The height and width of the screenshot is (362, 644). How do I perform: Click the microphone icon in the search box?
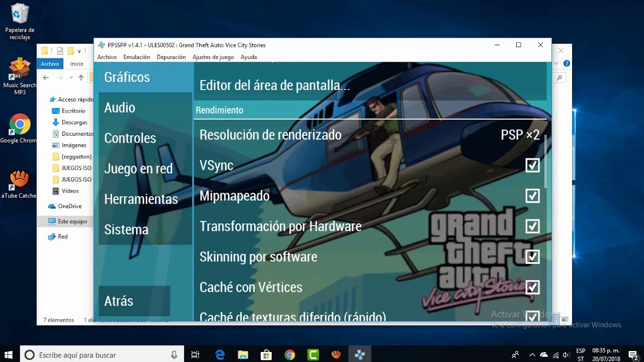pos(174,355)
